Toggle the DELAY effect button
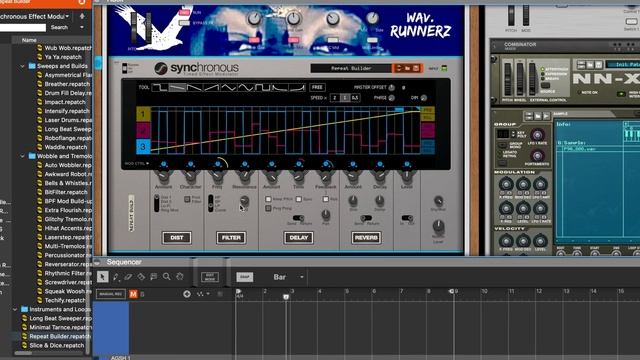The image size is (640, 360). (x=298, y=238)
